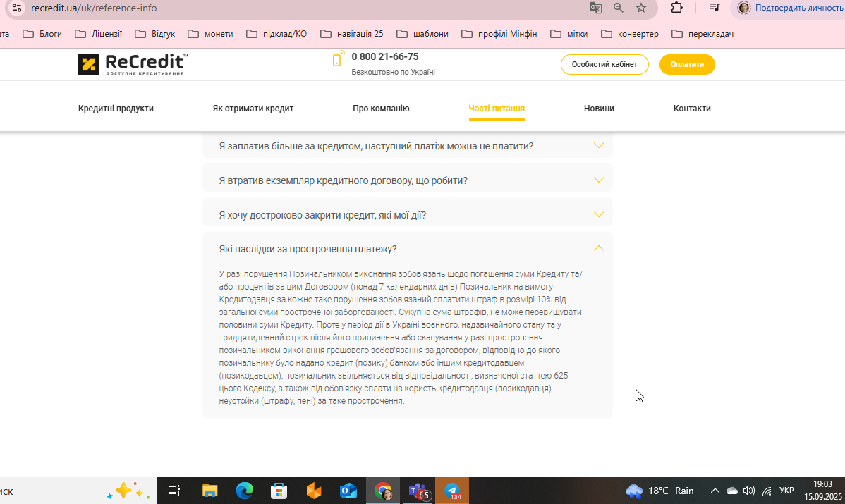Image resolution: width=845 pixels, height=504 pixels.
Task: Switch the 'УКР' keyboard language indicator
Action: click(x=786, y=490)
